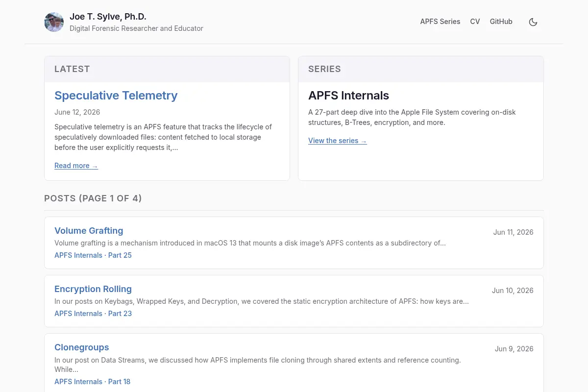Click the Encryption Rolling post card excerpt

[x=262, y=301]
